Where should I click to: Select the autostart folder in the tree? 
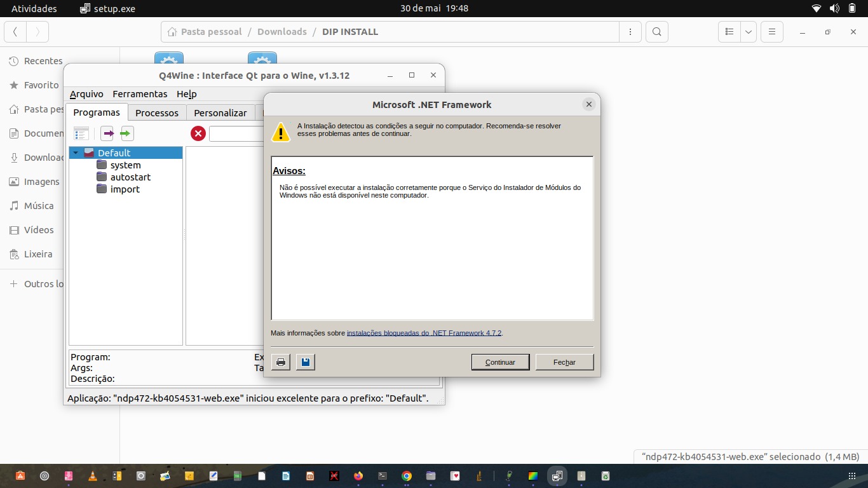130,177
